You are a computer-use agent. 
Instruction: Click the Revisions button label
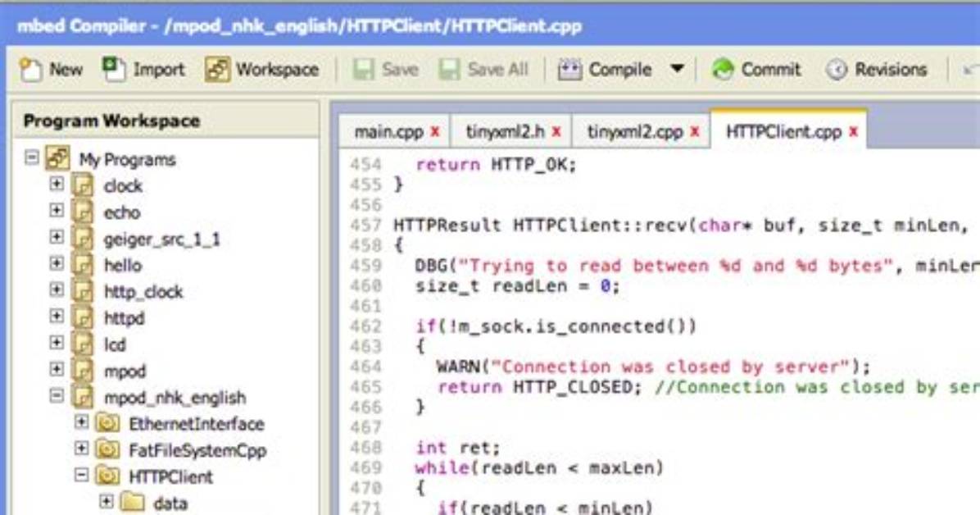point(891,70)
